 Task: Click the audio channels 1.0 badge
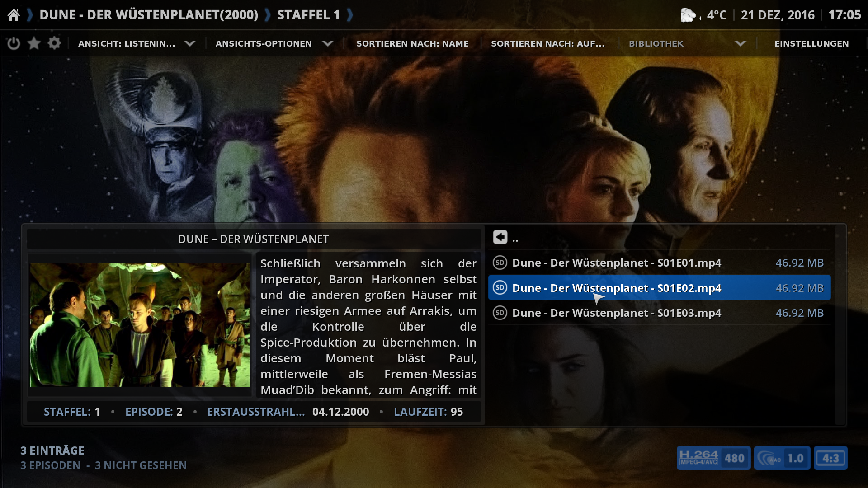[782, 458]
